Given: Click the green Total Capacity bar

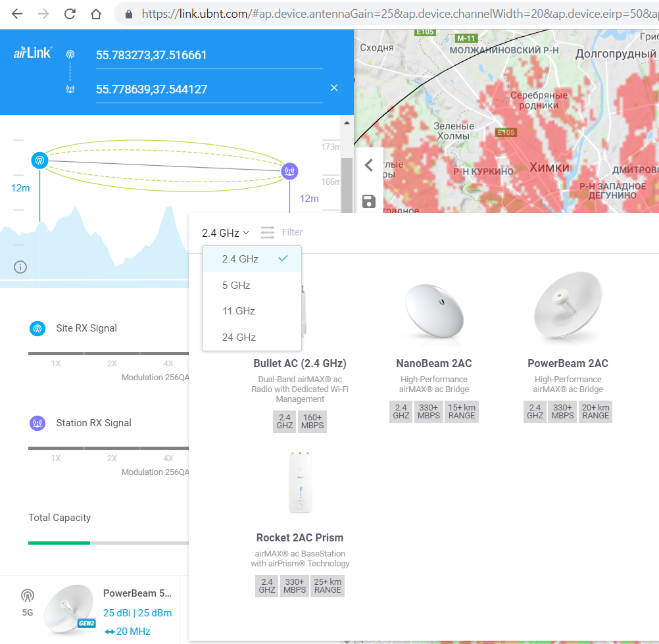Looking at the screenshot, I should (59, 543).
